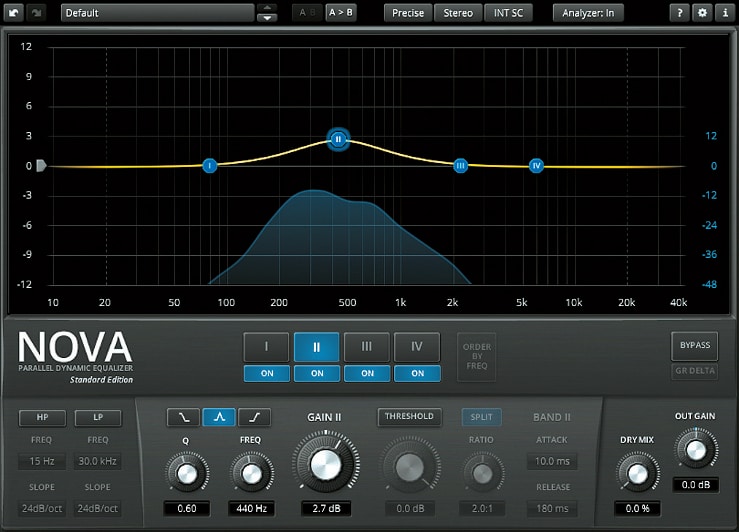
Task: Toggle band II ON switch
Action: pyautogui.click(x=317, y=373)
